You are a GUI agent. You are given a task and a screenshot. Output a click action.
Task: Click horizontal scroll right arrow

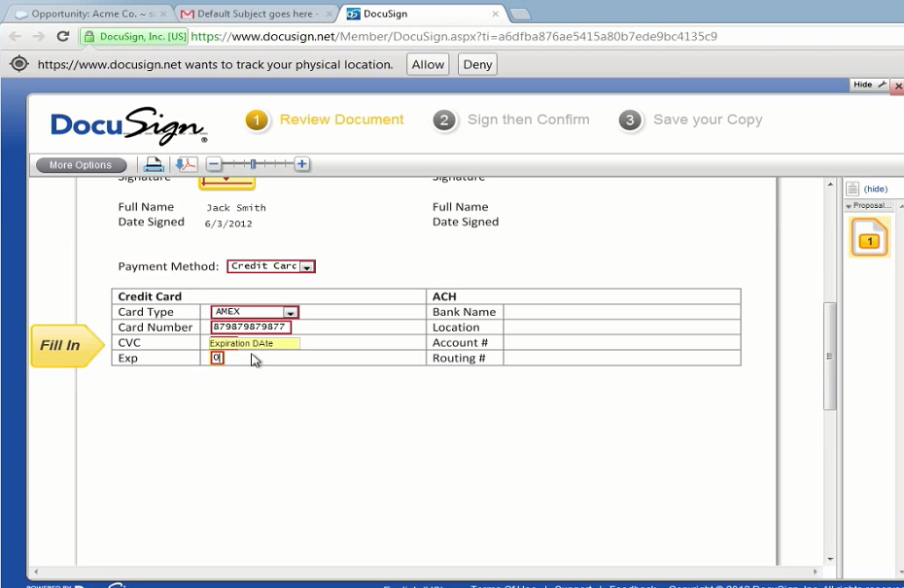[816, 571]
